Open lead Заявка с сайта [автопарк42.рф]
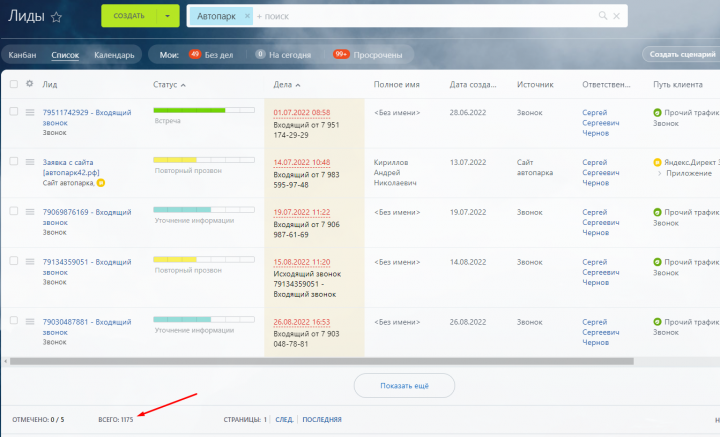The image size is (720, 437). (71, 167)
